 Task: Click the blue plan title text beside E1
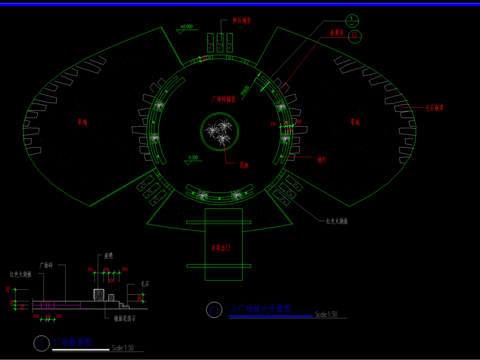click(x=260, y=309)
